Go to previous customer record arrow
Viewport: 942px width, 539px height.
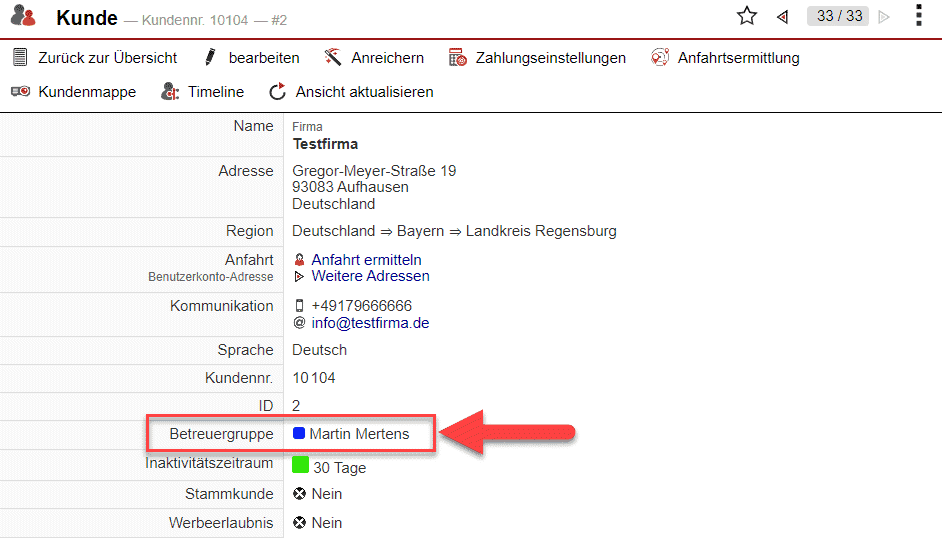[783, 17]
